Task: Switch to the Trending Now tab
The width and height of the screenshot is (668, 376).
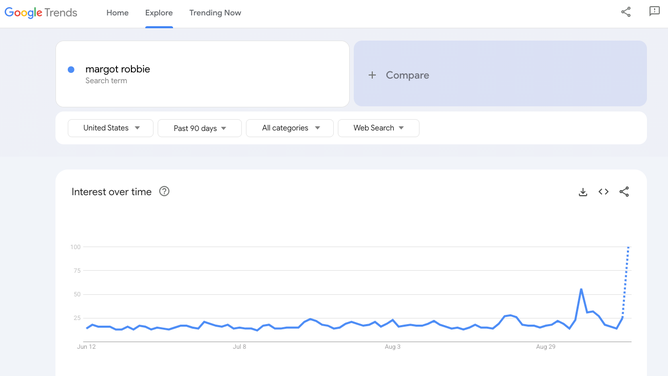Action: coord(215,13)
